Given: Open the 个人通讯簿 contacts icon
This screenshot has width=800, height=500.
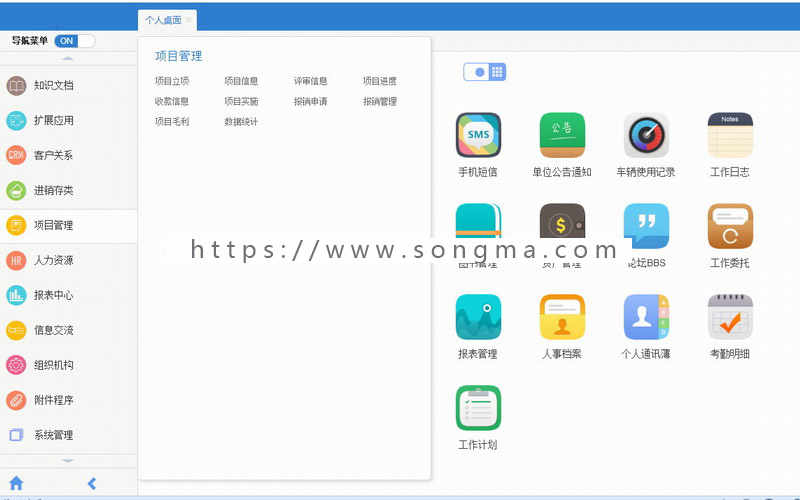Looking at the screenshot, I should [x=646, y=317].
